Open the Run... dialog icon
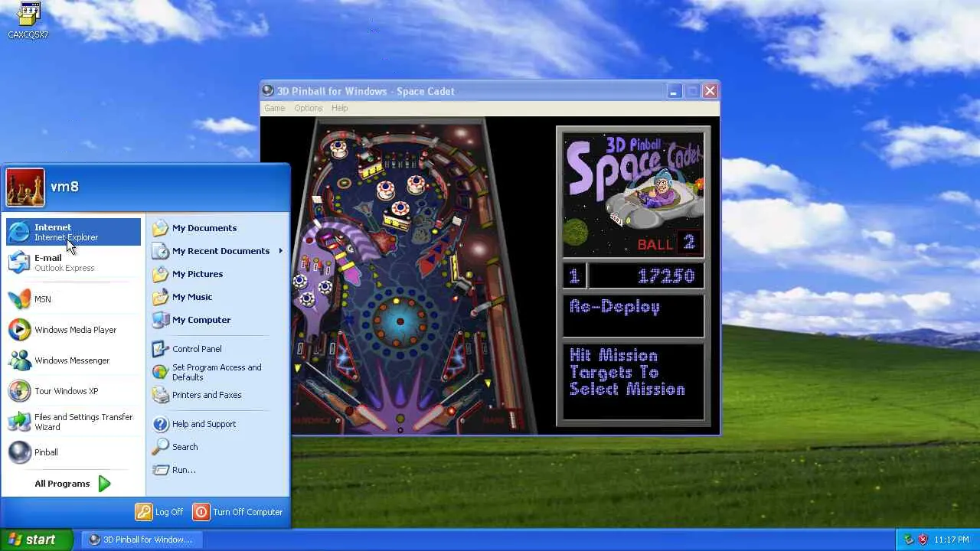The height and width of the screenshot is (551, 980). click(x=160, y=470)
